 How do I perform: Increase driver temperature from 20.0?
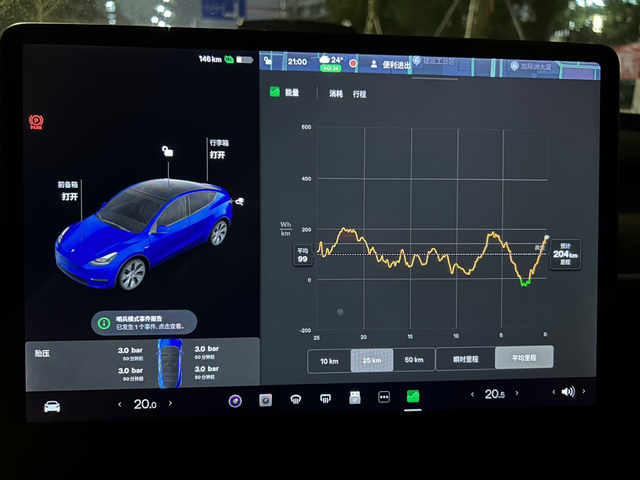pos(170,403)
